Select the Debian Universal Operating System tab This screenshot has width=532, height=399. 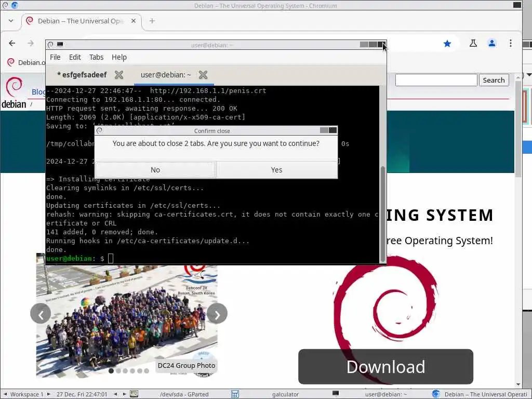pos(82,21)
